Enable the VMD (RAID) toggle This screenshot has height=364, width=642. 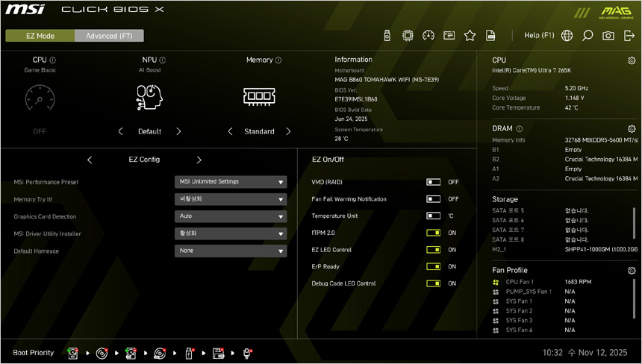click(x=433, y=182)
